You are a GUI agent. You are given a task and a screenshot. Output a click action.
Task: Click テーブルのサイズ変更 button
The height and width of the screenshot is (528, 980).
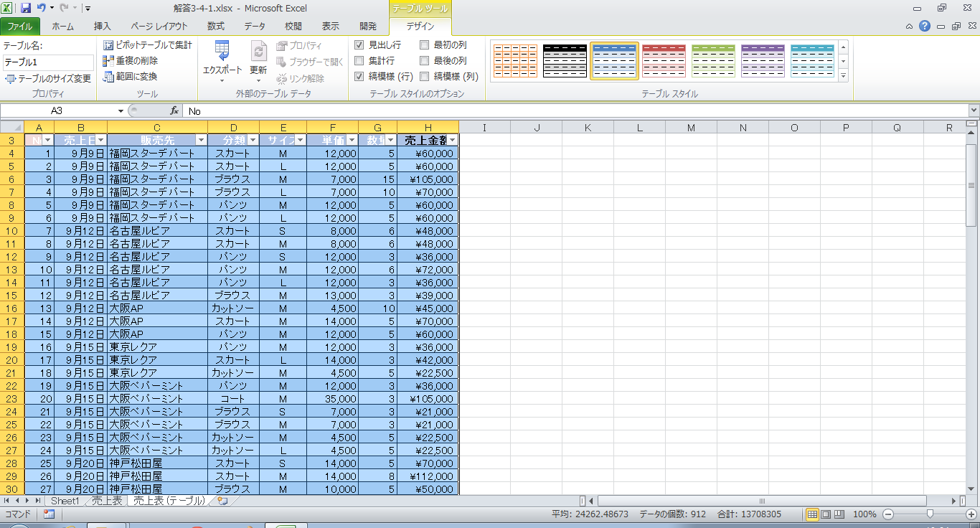(x=49, y=79)
